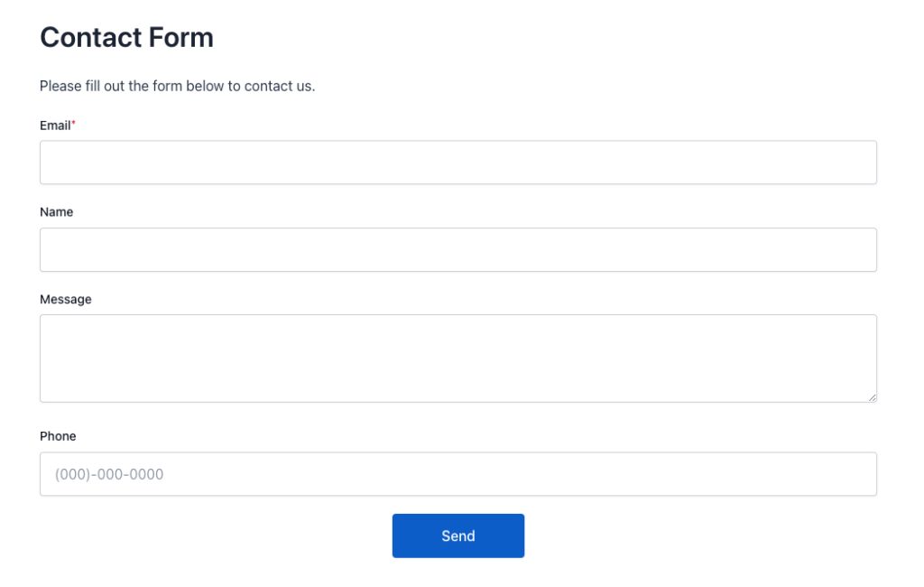The height and width of the screenshot is (587, 924).
Task: Click the Email input field
Action: [x=458, y=162]
